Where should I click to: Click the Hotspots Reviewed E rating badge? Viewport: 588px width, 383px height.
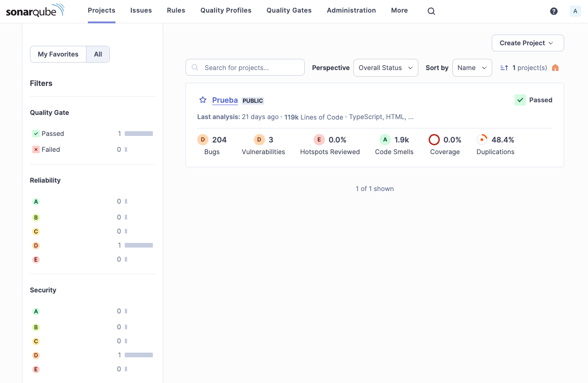tap(319, 140)
